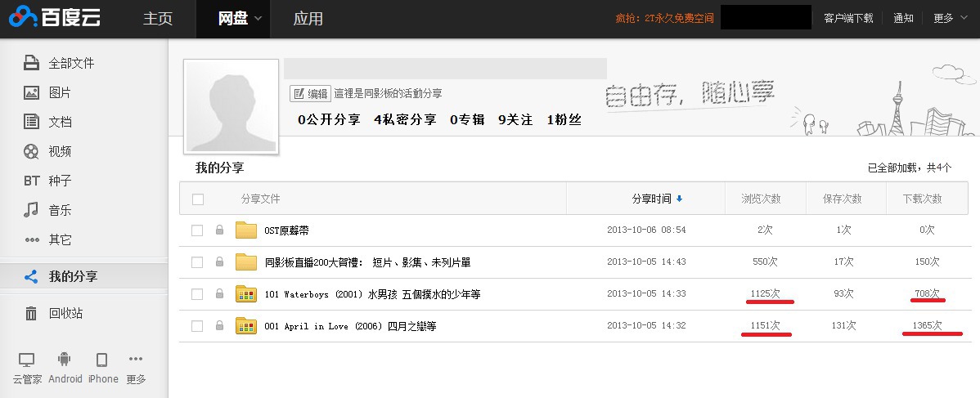
Task: Click the folder icon of OST原聲帶
Action: coord(246,230)
